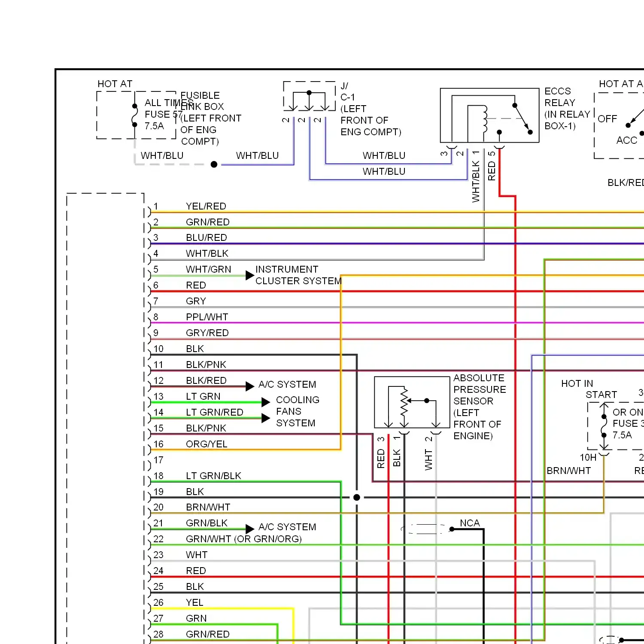Select pin 5 WHT/GRN label

coord(208,269)
